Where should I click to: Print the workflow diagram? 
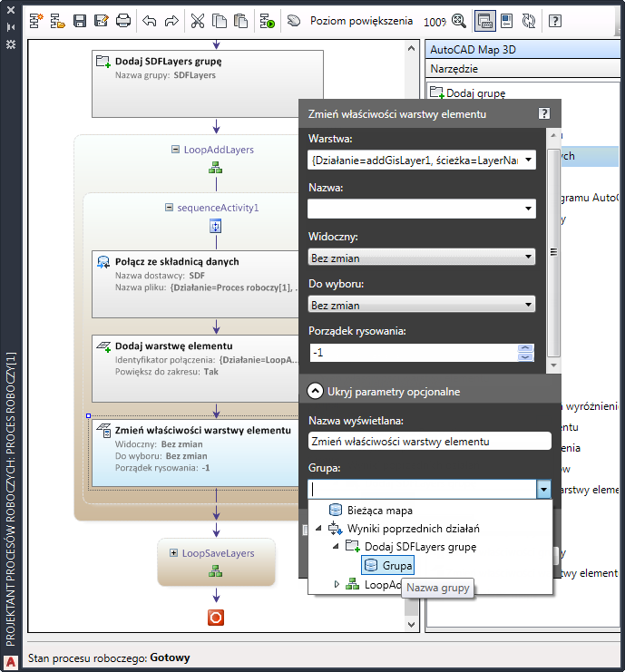123,21
